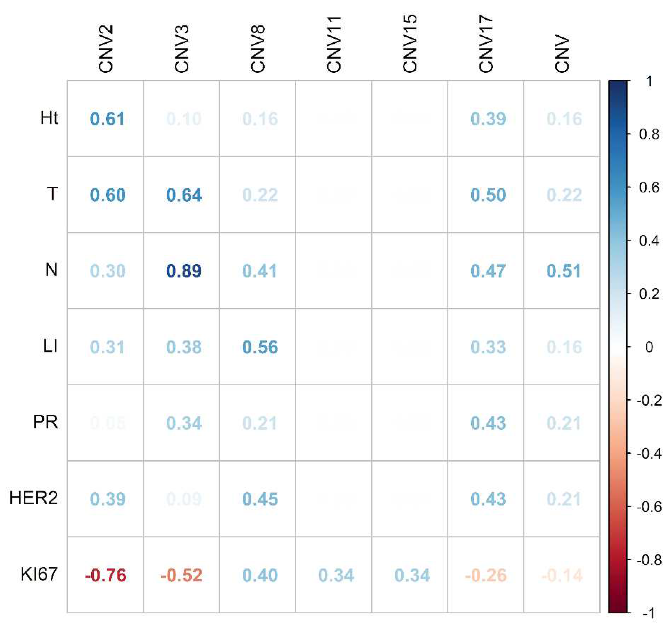
Task: Click the 0.61 value for Ht and CNV2
Action: click(108, 119)
